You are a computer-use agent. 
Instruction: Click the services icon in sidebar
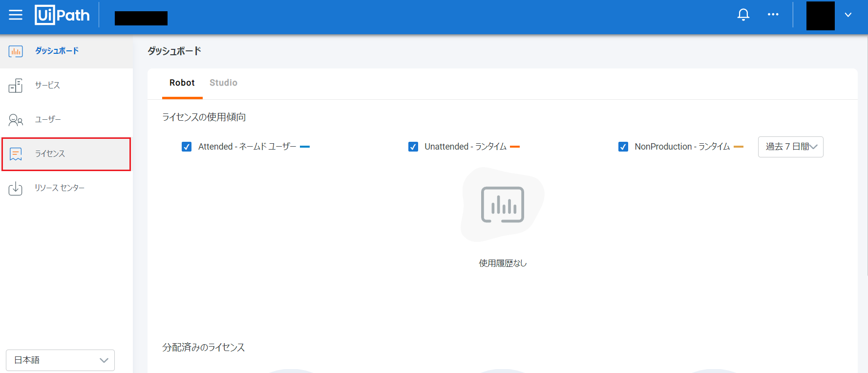[16, 86]
